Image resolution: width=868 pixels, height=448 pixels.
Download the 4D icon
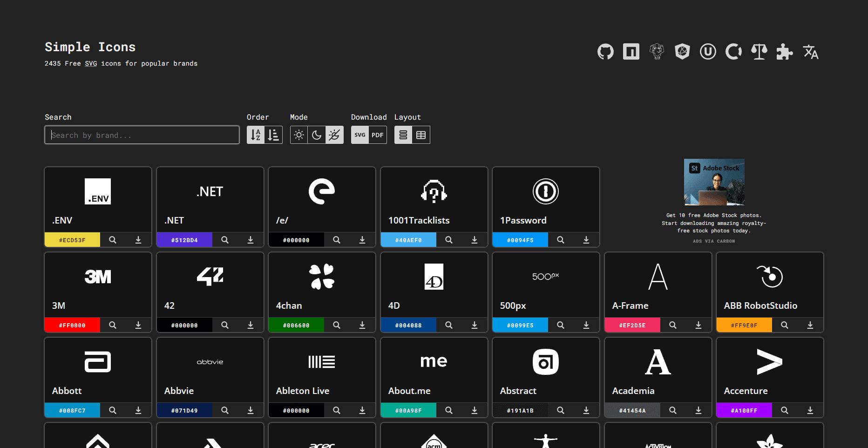(x=475, y=325)
